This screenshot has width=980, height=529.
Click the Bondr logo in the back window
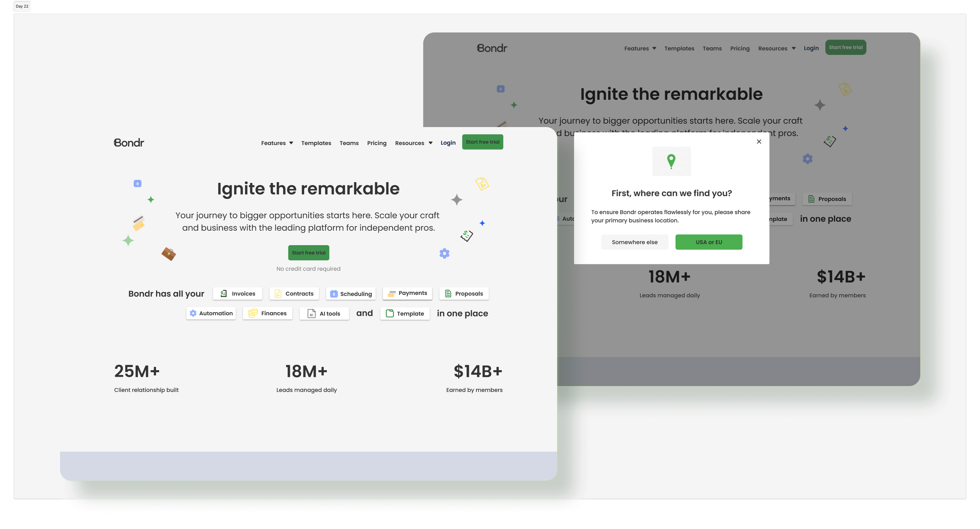(x=492, y=48)
